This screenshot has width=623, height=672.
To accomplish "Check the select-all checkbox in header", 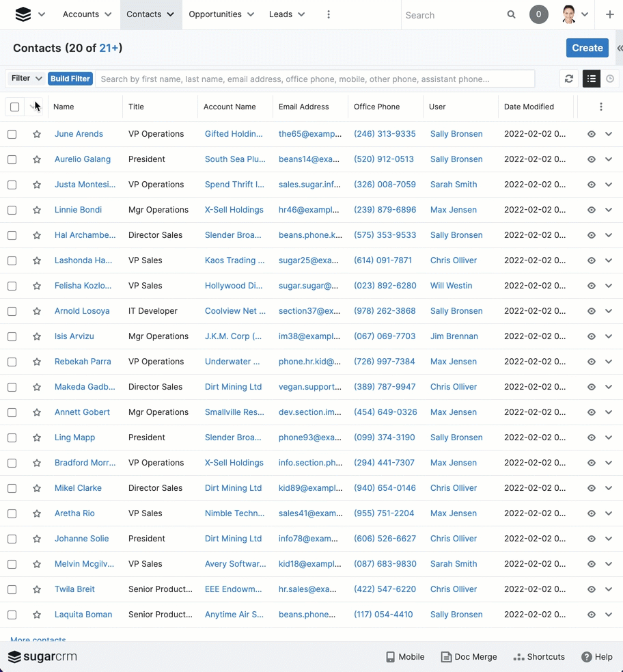I will (14, 107).
